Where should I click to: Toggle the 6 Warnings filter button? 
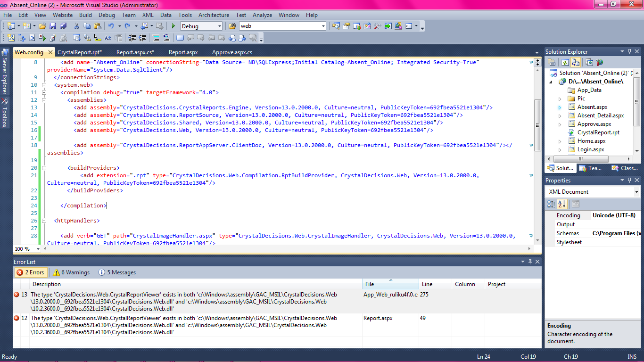[x=71, y=272]
